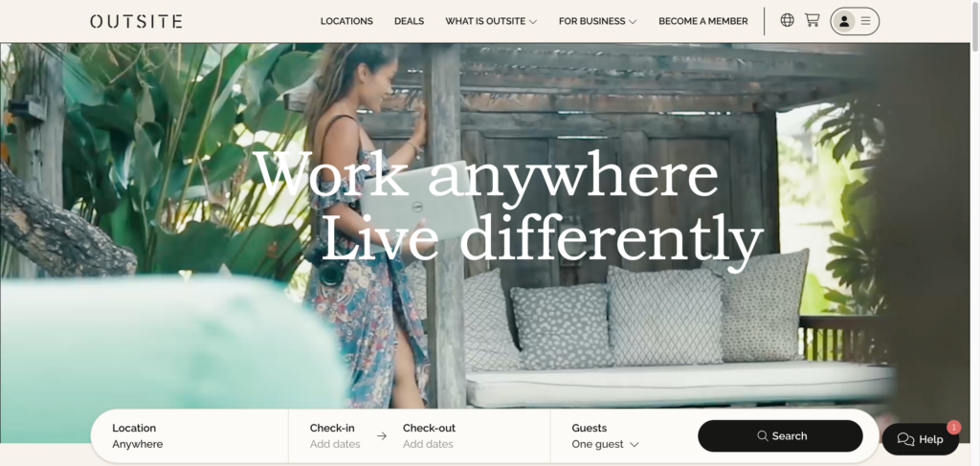Expand the What Is Outsite menu chevron
This screenshot has width=980, height=466.
click(533, 22)
